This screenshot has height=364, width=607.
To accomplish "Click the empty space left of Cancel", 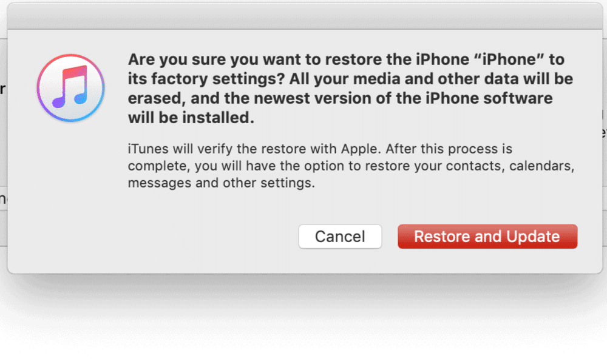I will tap(155, 237).
